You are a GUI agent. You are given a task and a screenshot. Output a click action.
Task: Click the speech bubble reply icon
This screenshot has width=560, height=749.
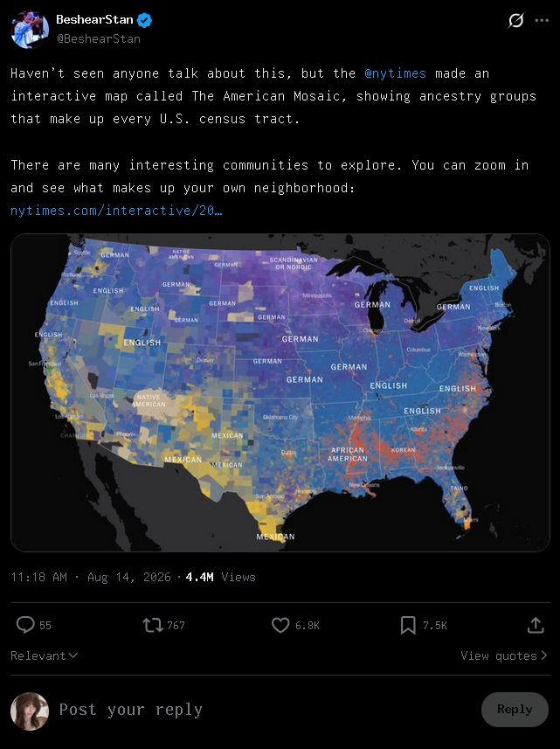[24, 625]
